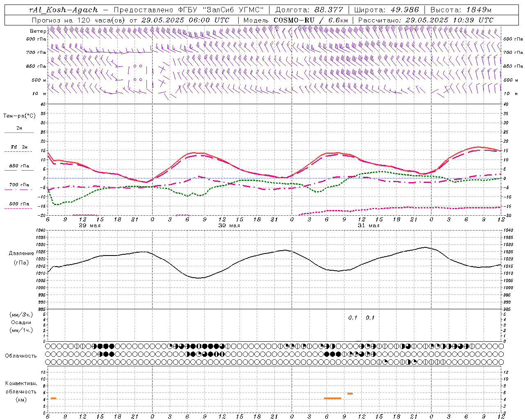Click the '29 мая' date label
525x420 pixels.
coord(89,226)
